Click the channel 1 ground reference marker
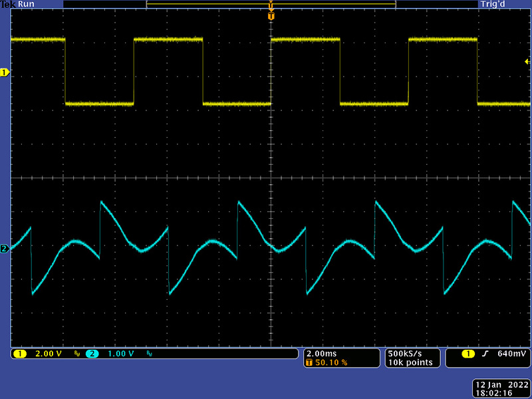The image size is (532, 399). [x=5, y=72]
